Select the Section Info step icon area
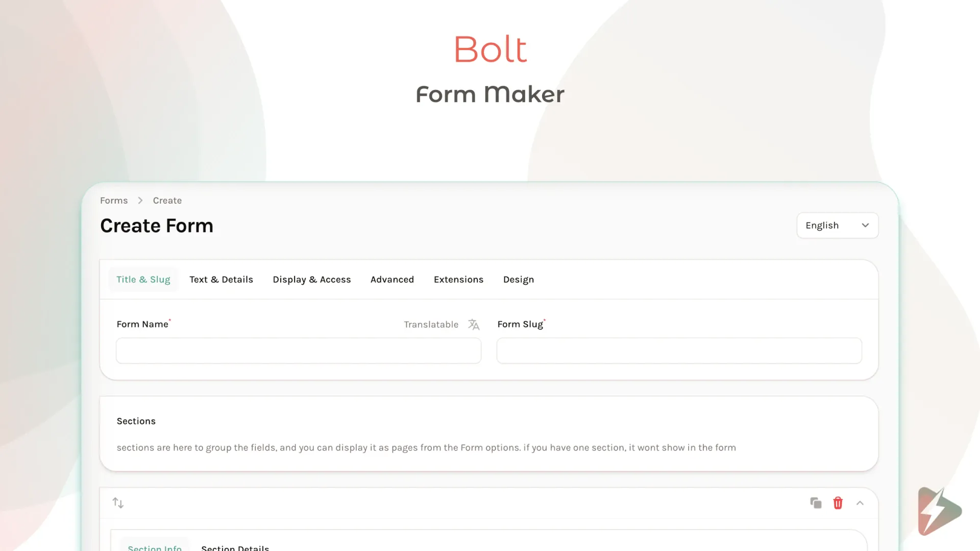Screen dimensions: 980x551 155,547
